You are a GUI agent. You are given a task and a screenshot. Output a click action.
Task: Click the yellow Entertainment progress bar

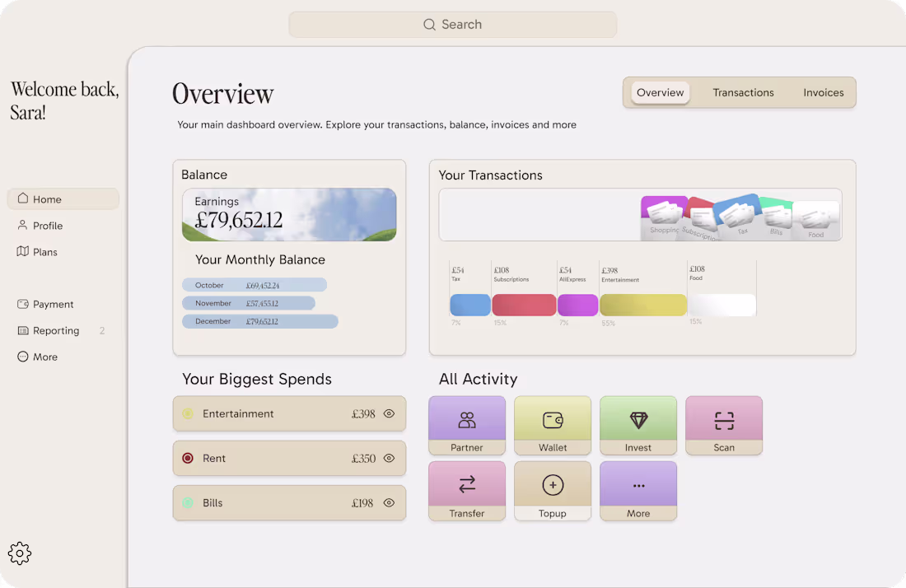(642, 305)
